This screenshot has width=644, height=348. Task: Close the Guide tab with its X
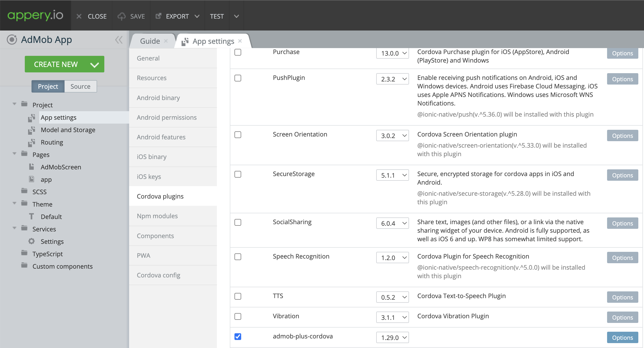[166, 41]
